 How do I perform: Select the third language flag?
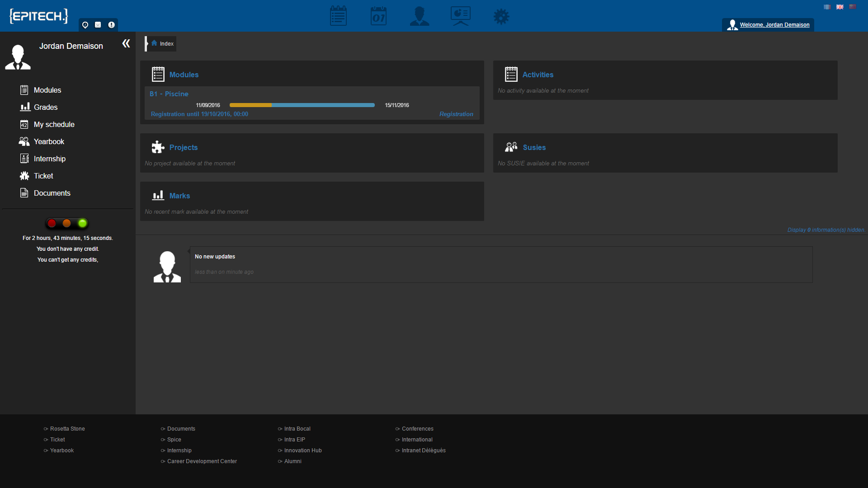852,7
